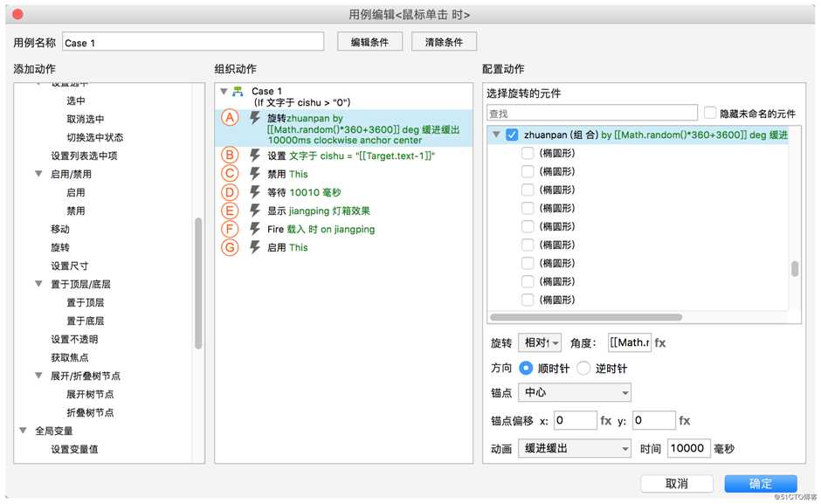Click the lightning icon beside the 启用 This action
Image resolution: width=821 pixels, height=504 pixels.
coord(255,247)
